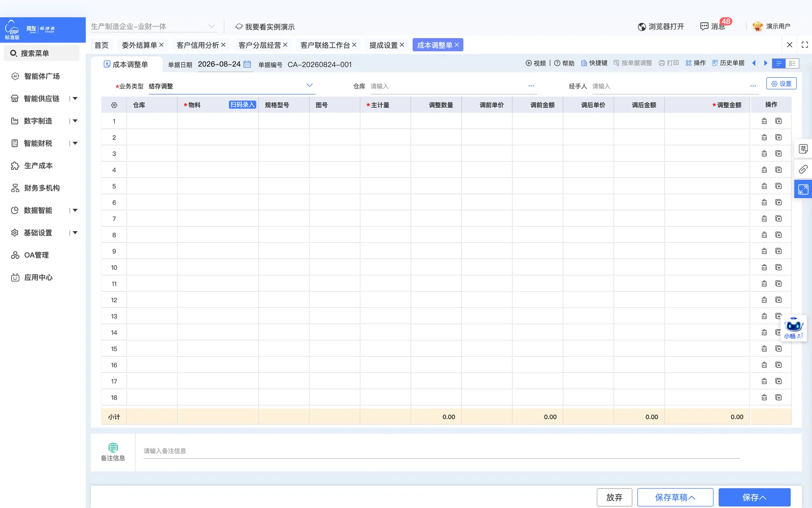Click the 搜索菜单 search box
Image resolution: width=812 pixels, height=508 pixels.
point(42,53)
